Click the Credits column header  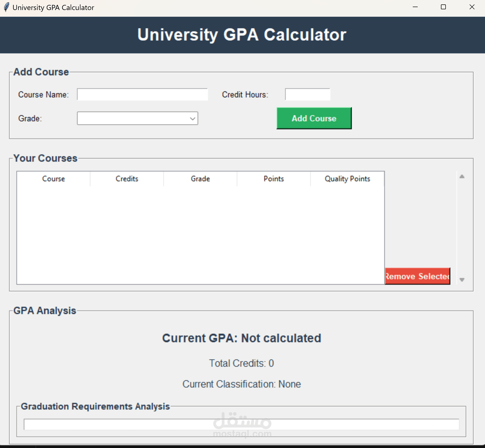point(127,179)
